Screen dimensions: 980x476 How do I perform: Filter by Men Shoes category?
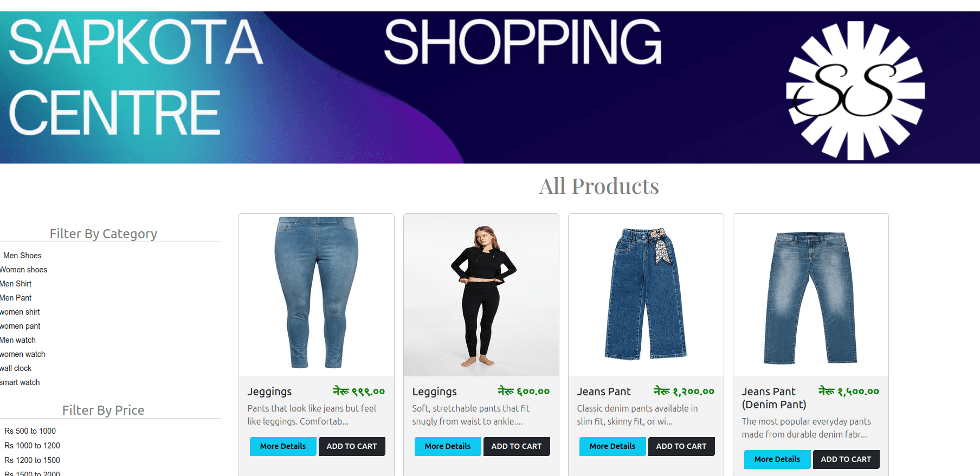[x=22, y=256]
